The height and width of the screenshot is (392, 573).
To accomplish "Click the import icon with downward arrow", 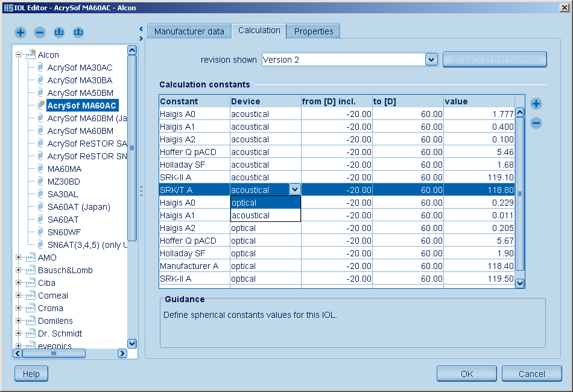I will pos(59,32).
